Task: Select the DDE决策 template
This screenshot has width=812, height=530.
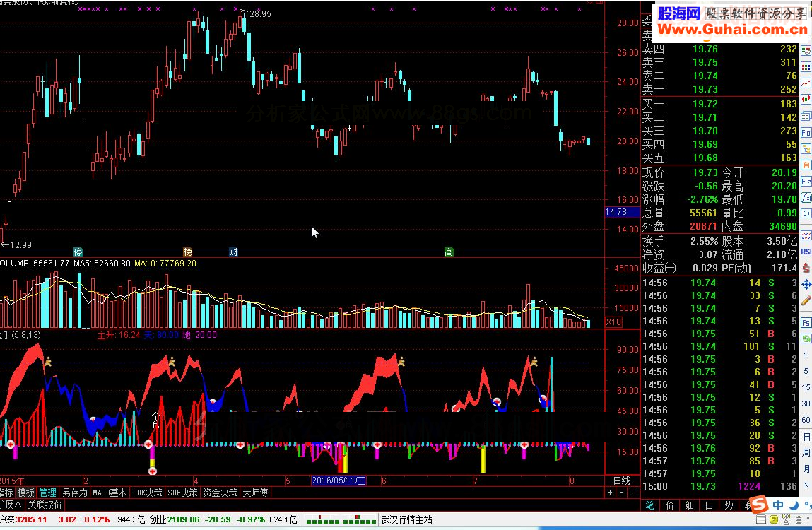Action: 147,492
